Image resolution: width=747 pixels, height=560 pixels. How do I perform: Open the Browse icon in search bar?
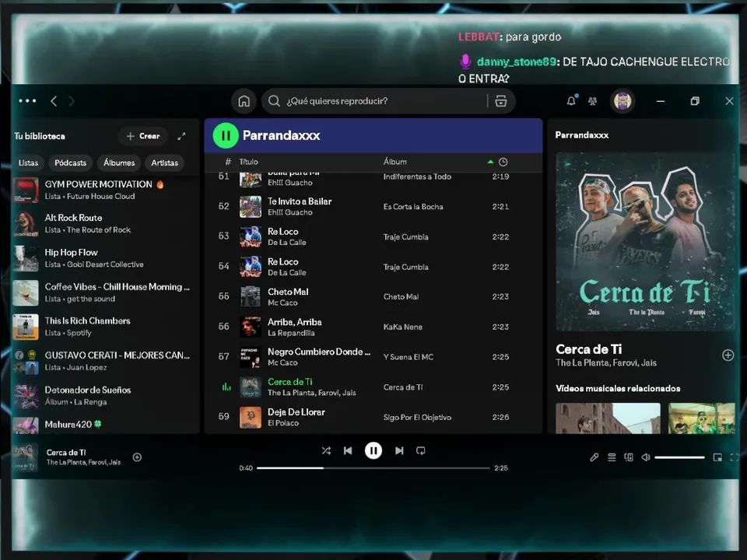tap(500, 101)
